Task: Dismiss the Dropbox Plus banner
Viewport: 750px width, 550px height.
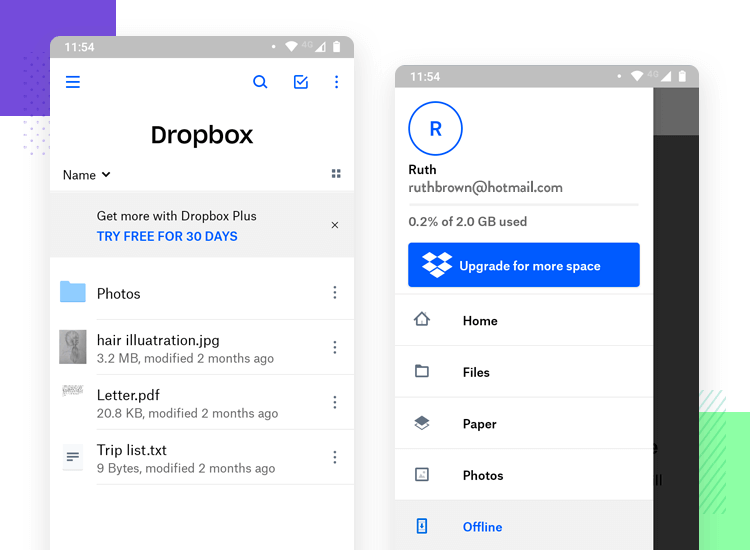Action: click(335, 225)
